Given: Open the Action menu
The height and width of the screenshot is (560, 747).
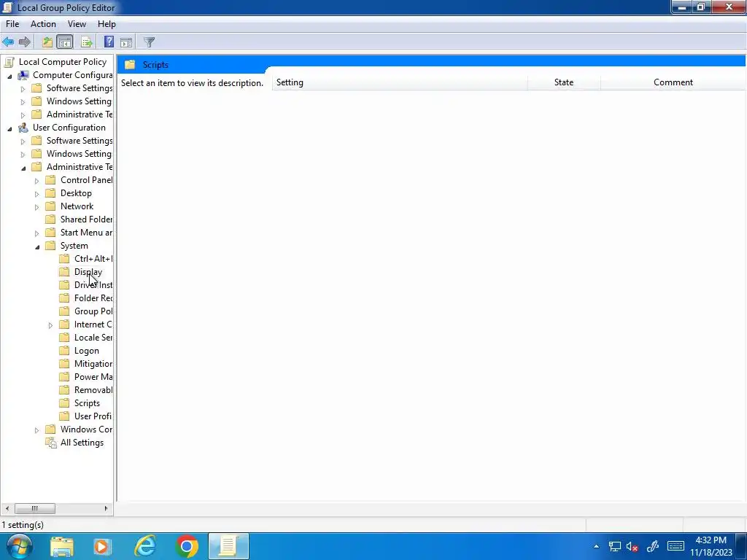Looking at the screenshot, I should (x=43, y=24).
